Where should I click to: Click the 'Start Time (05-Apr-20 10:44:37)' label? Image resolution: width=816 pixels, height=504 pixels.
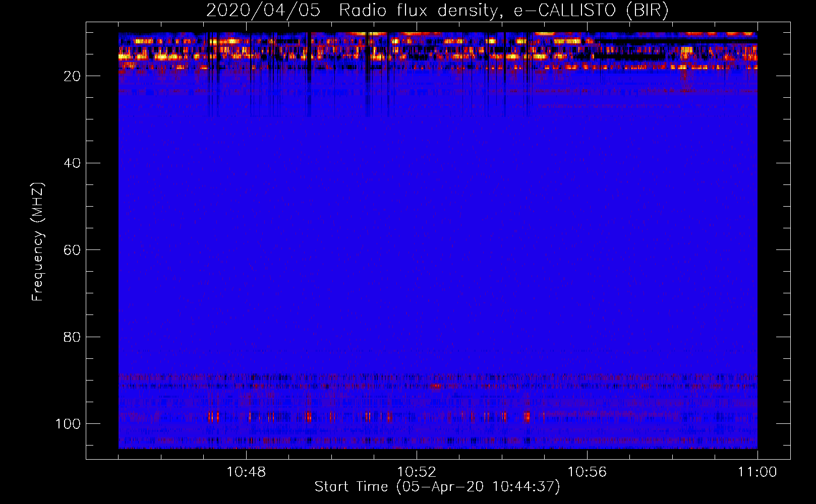pyautogui.click(x=437, y=487)
